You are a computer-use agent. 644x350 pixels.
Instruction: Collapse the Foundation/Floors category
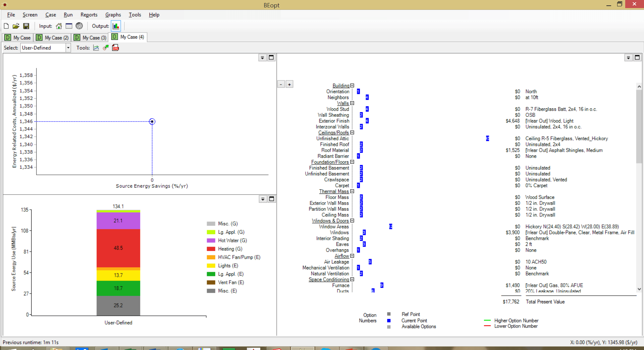[x=352, y=162]
